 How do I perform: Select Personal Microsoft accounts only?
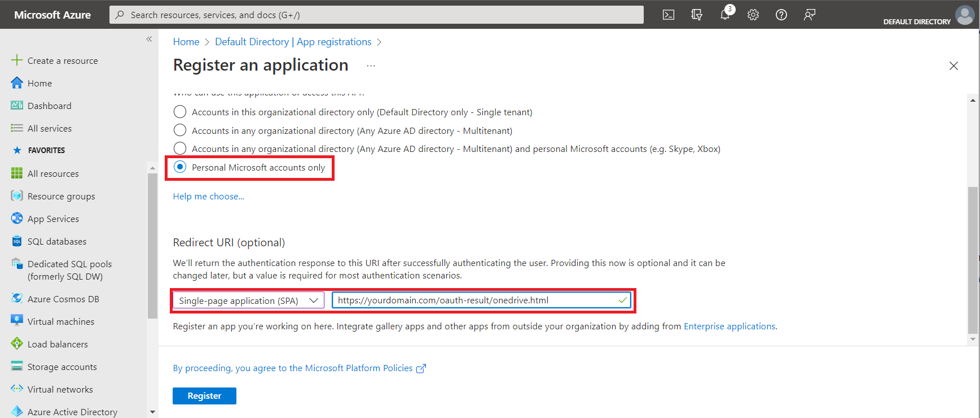(180, 167)
